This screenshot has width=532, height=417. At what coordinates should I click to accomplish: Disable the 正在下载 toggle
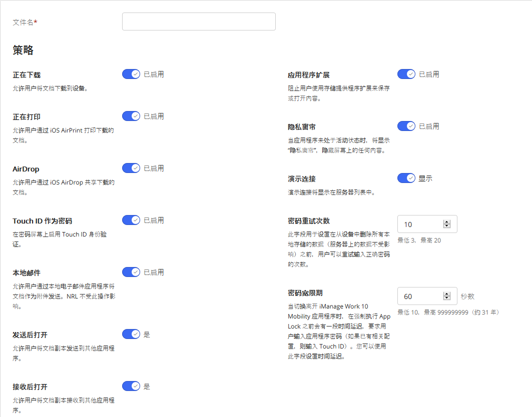click(131, 74)
